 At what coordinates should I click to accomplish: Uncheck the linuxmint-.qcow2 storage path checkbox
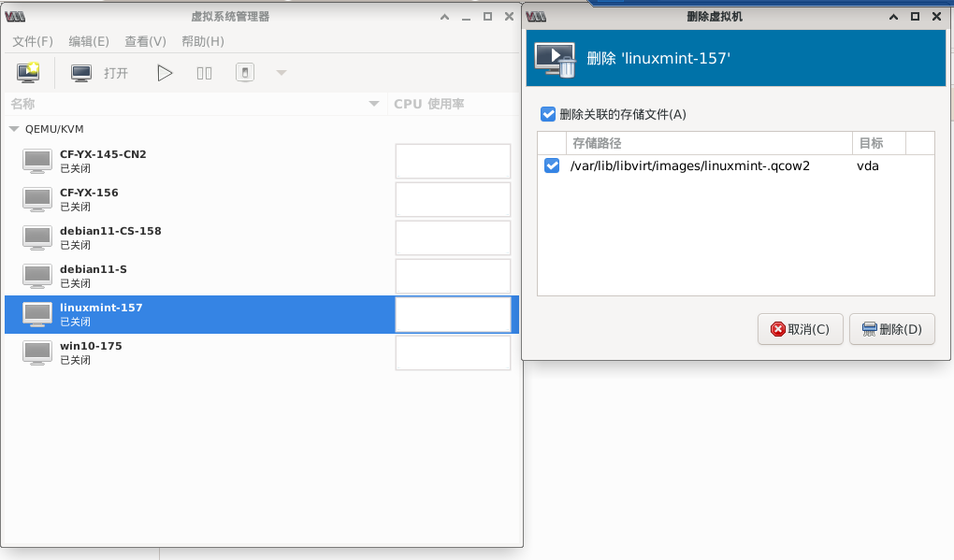coord(552,166)
